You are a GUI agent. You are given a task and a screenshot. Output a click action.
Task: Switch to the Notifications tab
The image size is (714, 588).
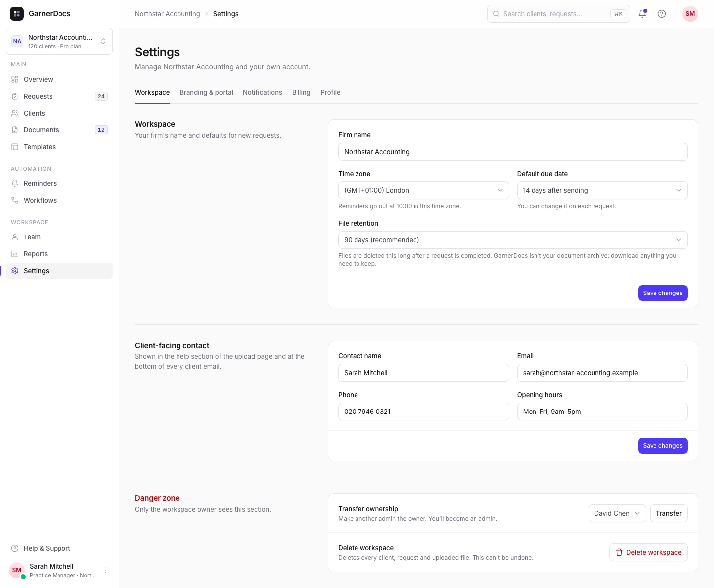click(x=262, y=92)
